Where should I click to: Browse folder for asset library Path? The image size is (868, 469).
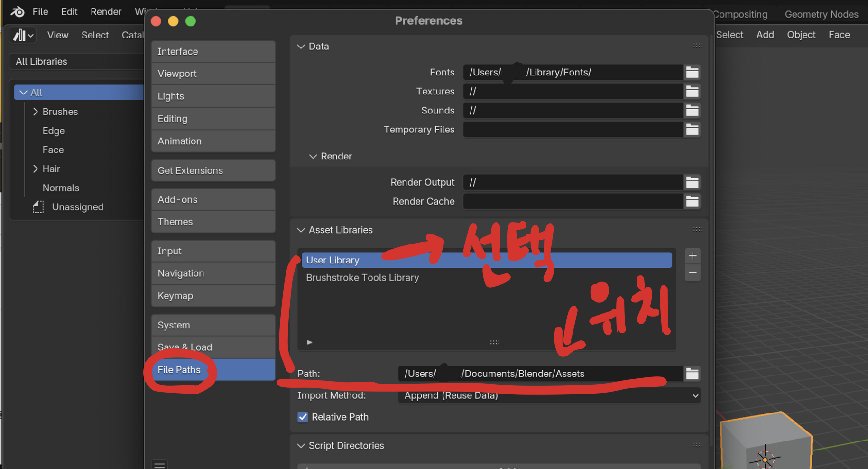692,374
